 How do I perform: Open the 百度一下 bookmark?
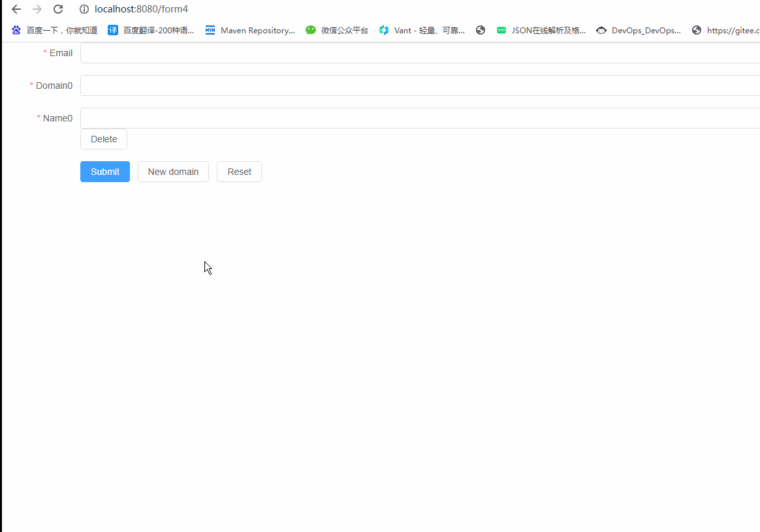[x=55, y=30]
